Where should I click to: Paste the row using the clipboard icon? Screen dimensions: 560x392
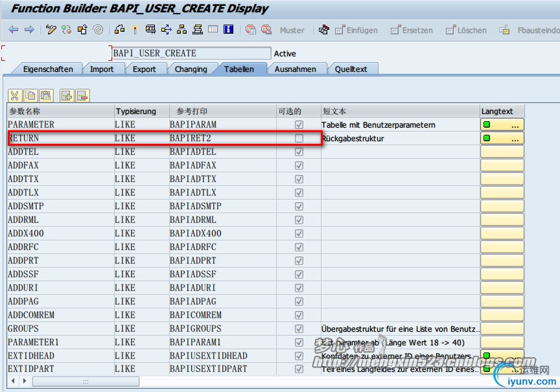pyautogui.click(x=46, y=96)
